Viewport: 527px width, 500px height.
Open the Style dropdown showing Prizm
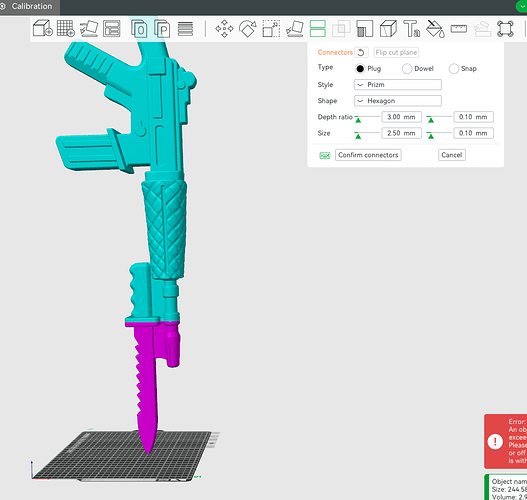[x=398, y=85]
